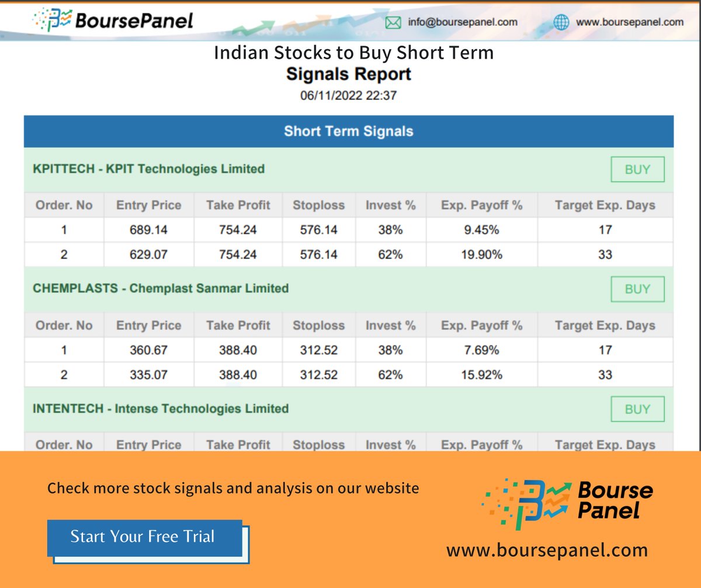Click CHEMPLASTS order 1 target days 17
This screenshot has height=588, width=701.
pyautogui.click(x=605, y=350)
